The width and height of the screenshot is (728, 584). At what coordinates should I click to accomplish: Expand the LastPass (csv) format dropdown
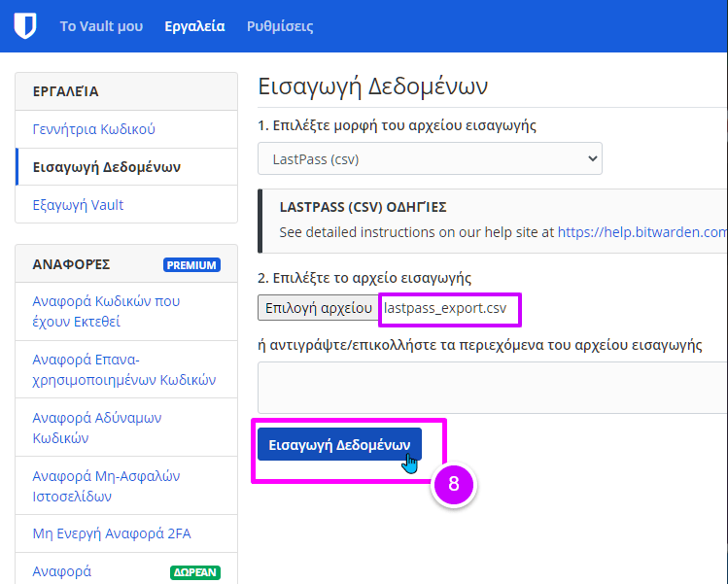[430, 158]
